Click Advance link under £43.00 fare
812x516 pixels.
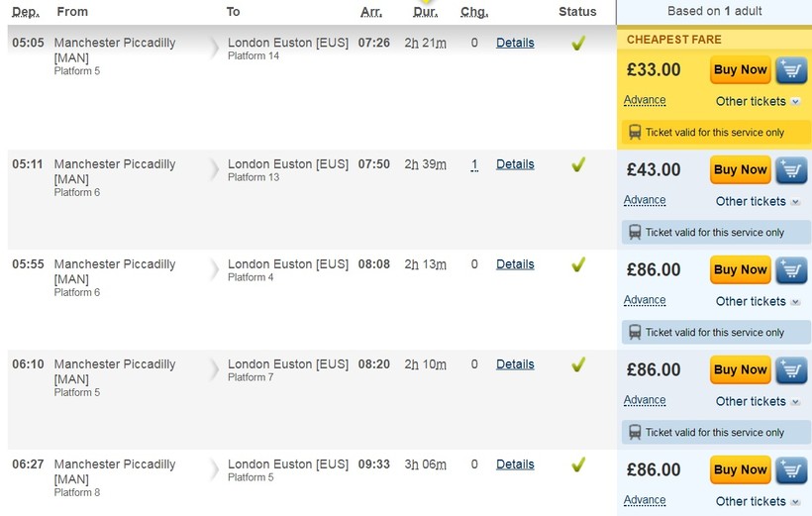tap(645, 200)
